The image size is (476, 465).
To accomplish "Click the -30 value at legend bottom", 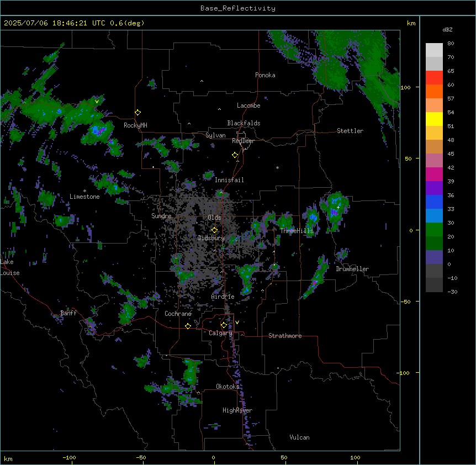I will pyautogui.click(x=452, y=292).
